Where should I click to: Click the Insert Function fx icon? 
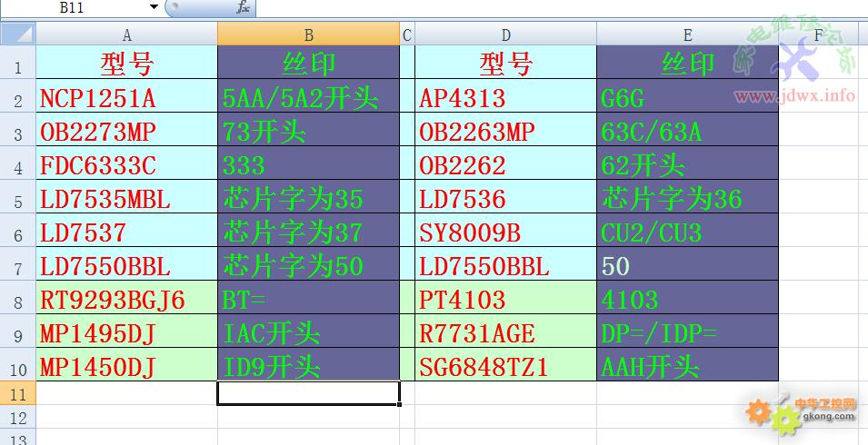[243, 8]
